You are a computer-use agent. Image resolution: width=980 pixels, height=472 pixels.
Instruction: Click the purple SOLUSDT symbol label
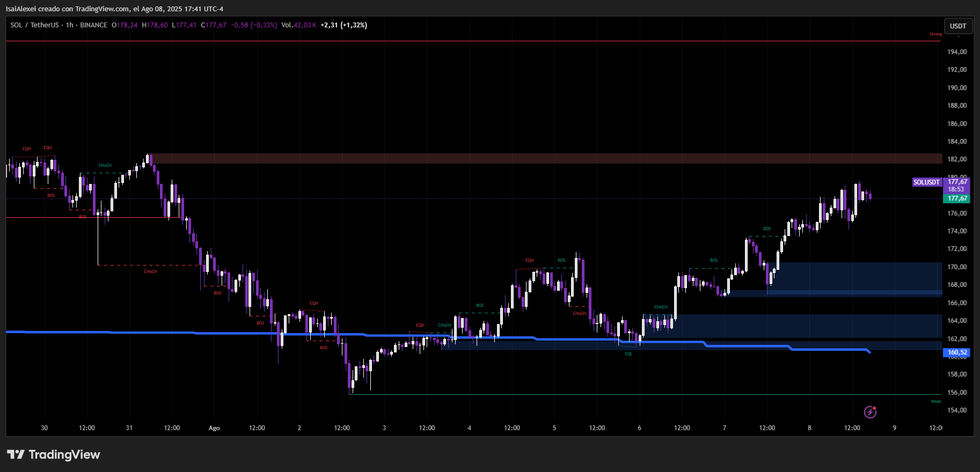pos(926,182)
